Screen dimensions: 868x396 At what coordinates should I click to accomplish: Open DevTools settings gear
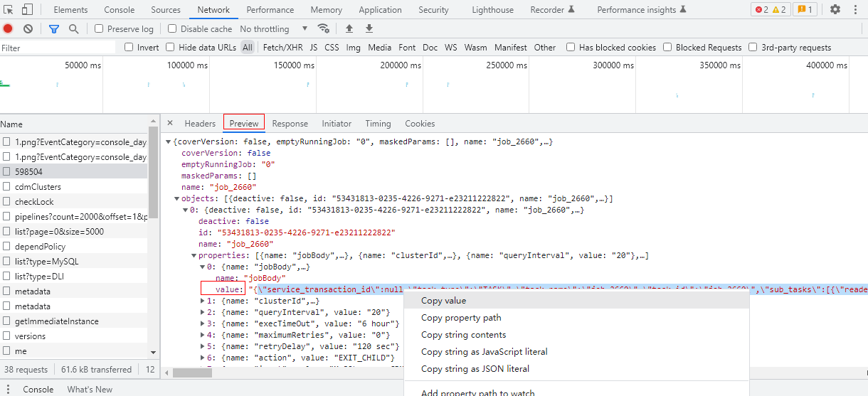(835, 10)
